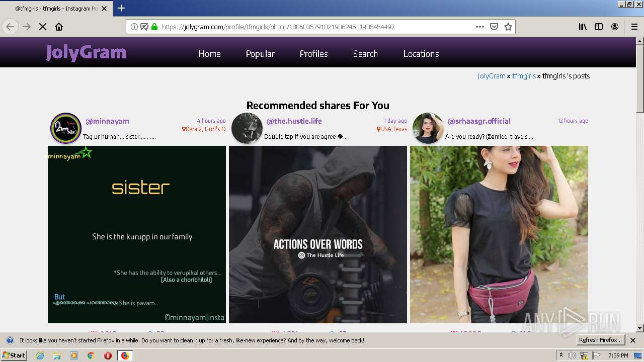Go to Home in the navigation
Image resolution: width=644 pixels, height=362 pixels.
click(209, 54)
